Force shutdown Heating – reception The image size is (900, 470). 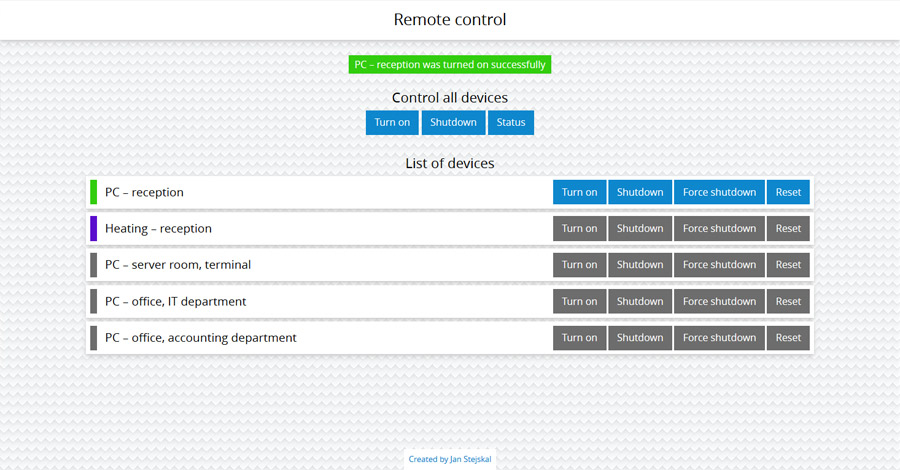pos(719,228)
